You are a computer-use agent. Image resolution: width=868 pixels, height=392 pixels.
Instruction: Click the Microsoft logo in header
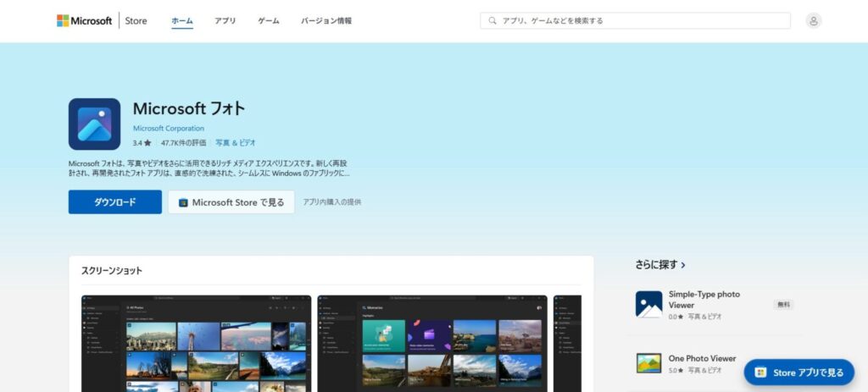(x=84, y=20)
